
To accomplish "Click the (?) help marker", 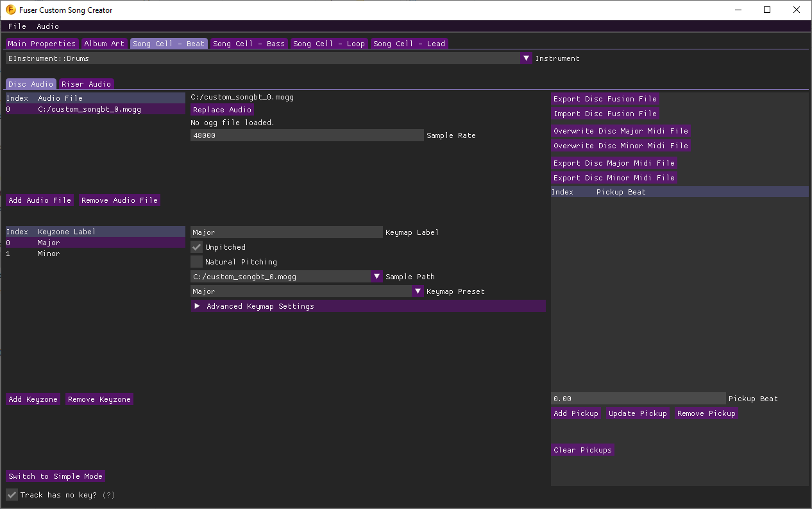I will point(109,495).
